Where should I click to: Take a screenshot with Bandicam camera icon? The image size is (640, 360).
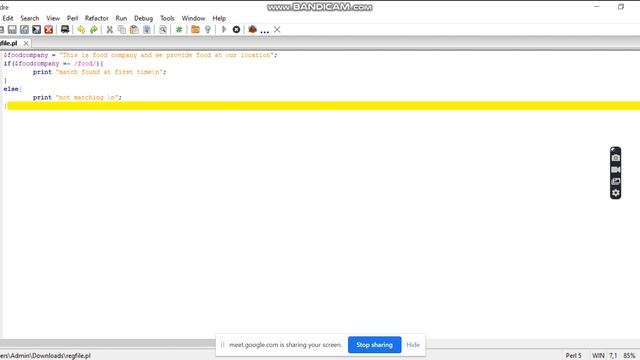point(616,158)
